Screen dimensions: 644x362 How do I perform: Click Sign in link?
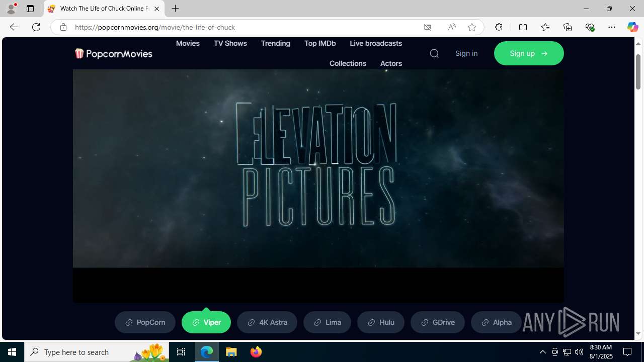(466, 53)
